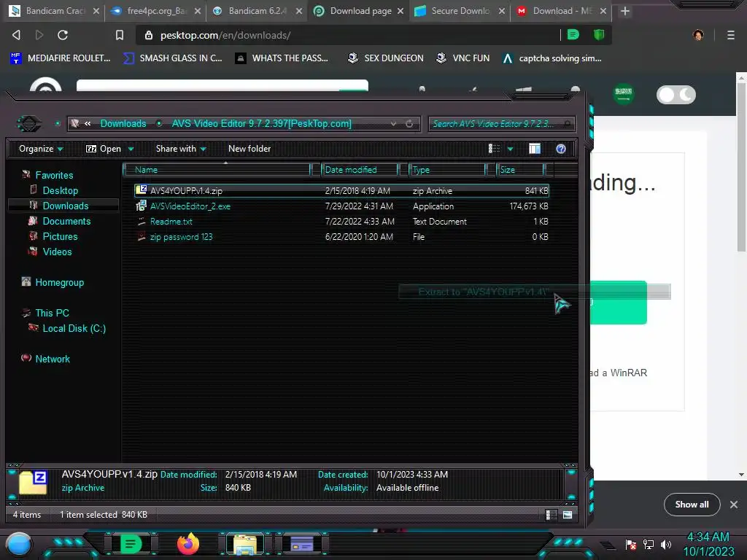Open the VNC FUN bookmark
Viewport: 747px width, 560px height.
pos(463,58)
